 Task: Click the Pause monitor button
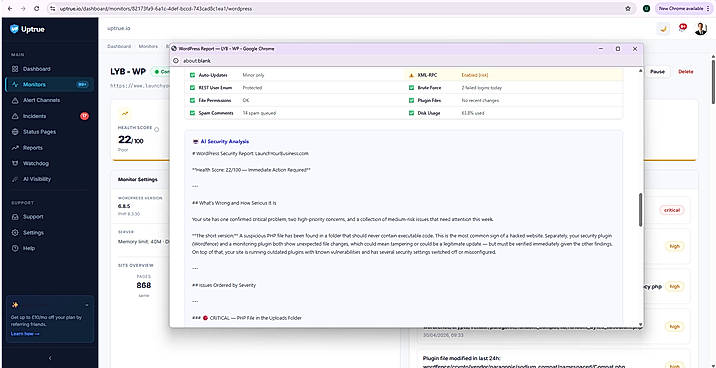[657, 72]
